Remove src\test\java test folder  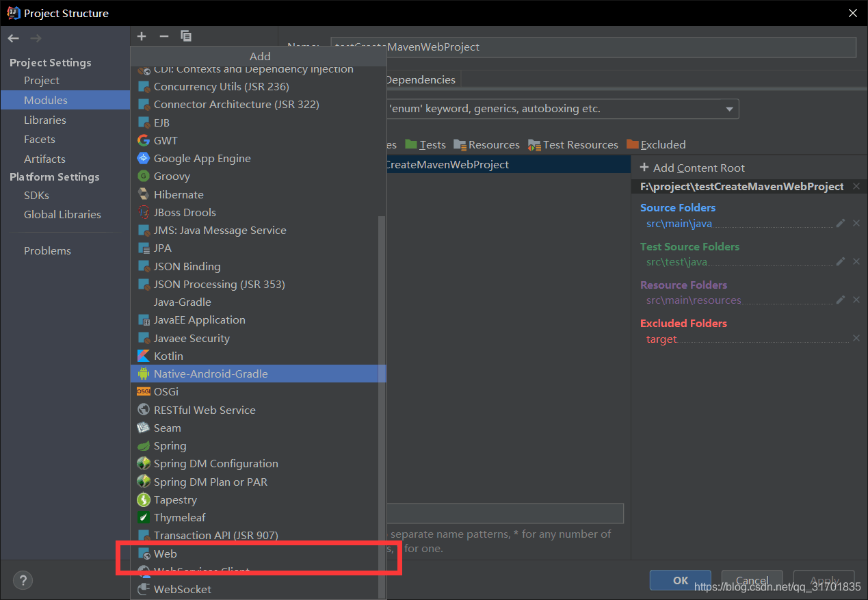[x=856, y=261]
